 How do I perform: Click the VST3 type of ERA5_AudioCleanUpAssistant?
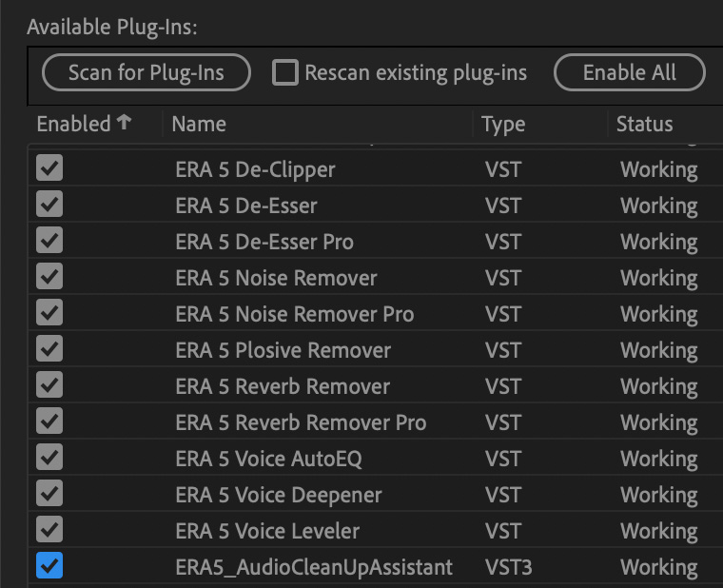(509, 567)
